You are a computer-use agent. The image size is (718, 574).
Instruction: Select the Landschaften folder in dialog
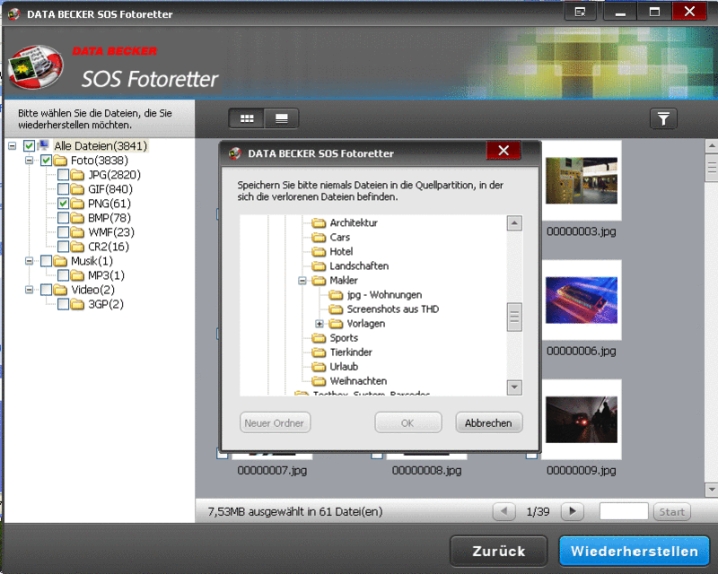tap(358, 266)
